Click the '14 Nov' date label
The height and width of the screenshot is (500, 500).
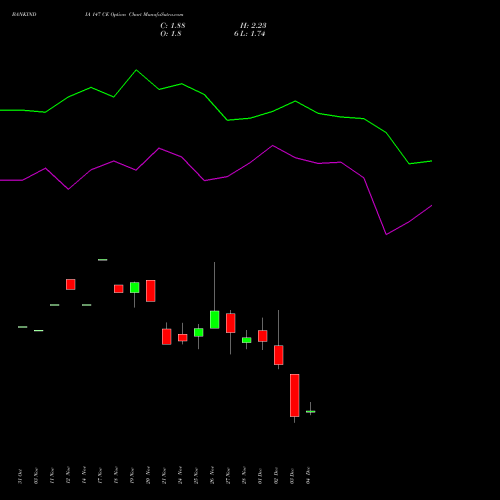84,476
